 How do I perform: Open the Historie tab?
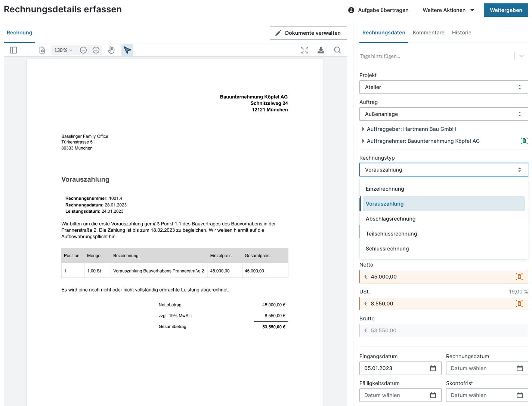(x=461, y=33)
